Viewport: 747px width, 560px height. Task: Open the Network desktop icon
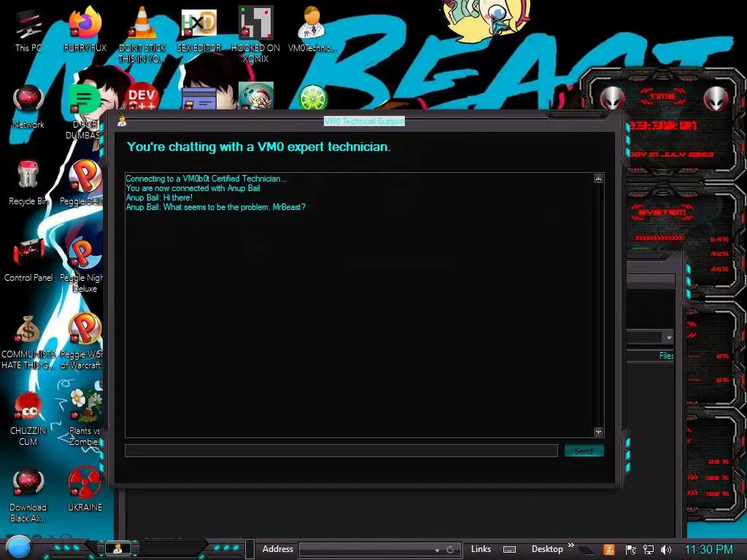[x=28, y=106]
